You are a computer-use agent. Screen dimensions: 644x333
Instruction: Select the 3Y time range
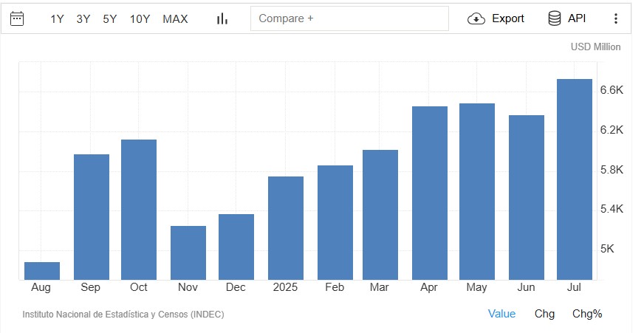coord(83,18)
